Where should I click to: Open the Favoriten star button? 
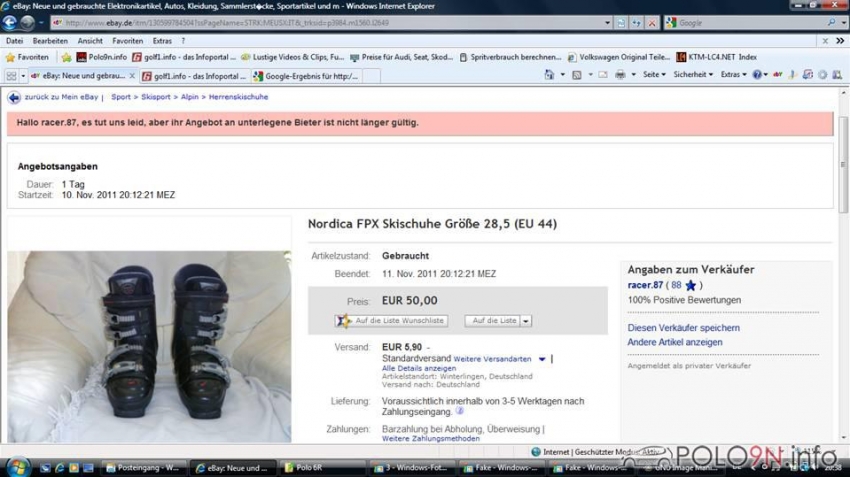[27, 57]
